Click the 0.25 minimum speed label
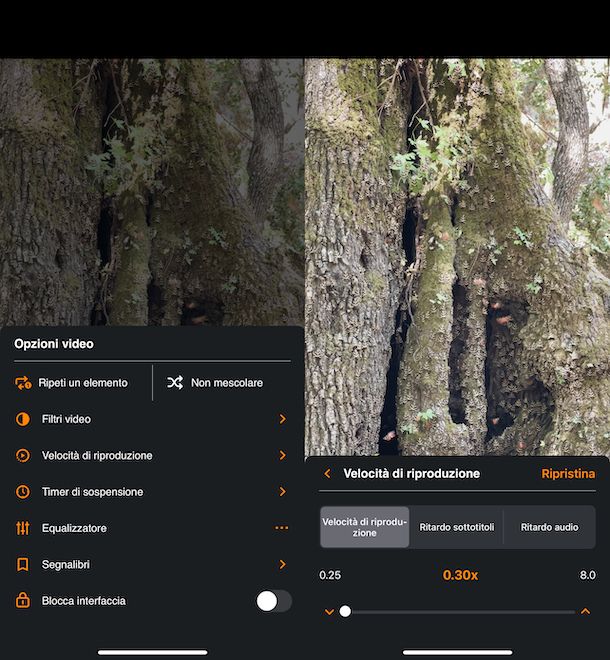 click(x=330, y=575)
